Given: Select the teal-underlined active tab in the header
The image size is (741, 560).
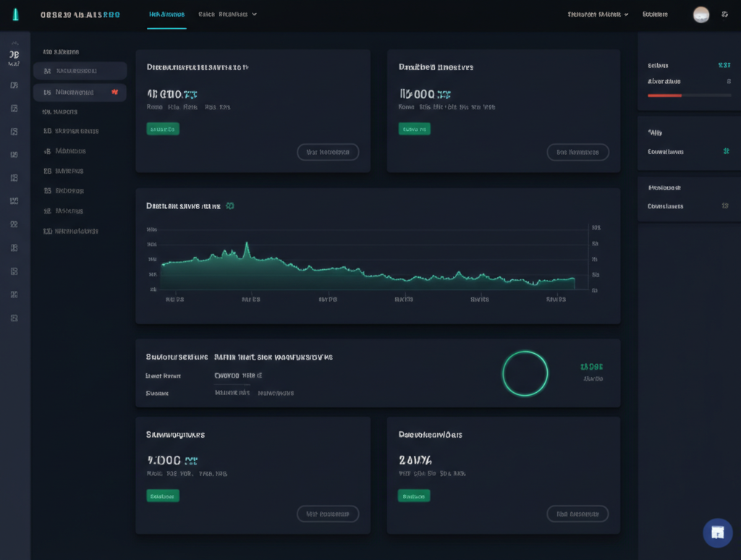Looking at the screenshot, I should 166,14.
